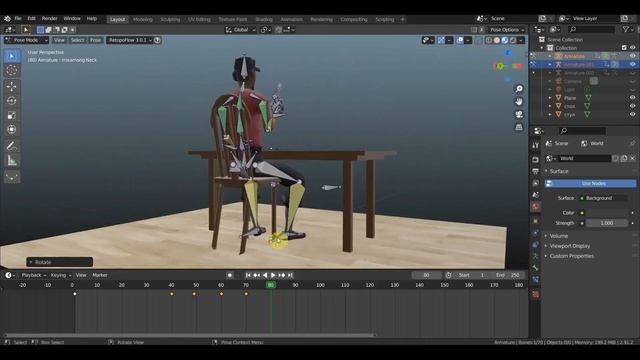Toggle auto keying record button
640x360 pixels.
click(230, 276)
